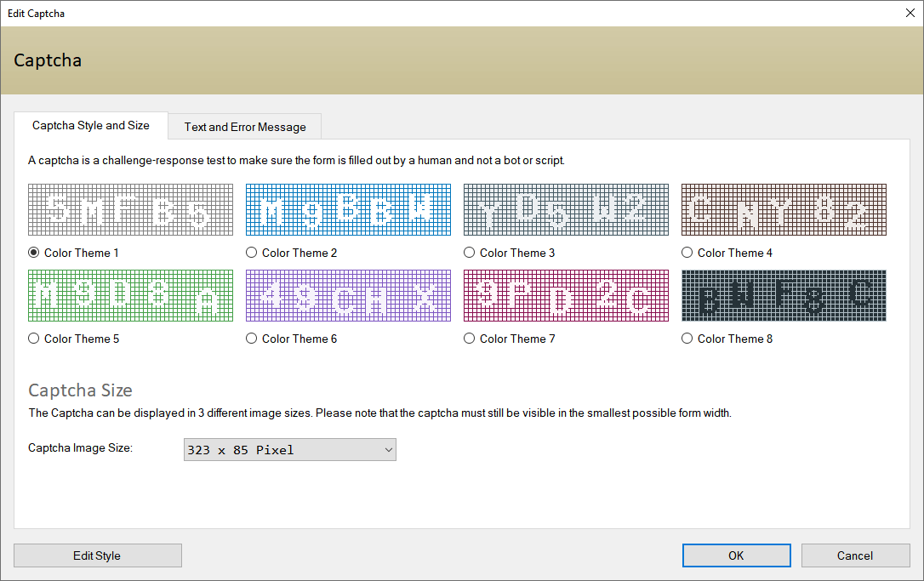Image resolution: width=924 pixels, height=581 pixels.
Task: Click the dark Color Theme 8 captcha preview
Action: pyautogui.click(x=784, y=295)
